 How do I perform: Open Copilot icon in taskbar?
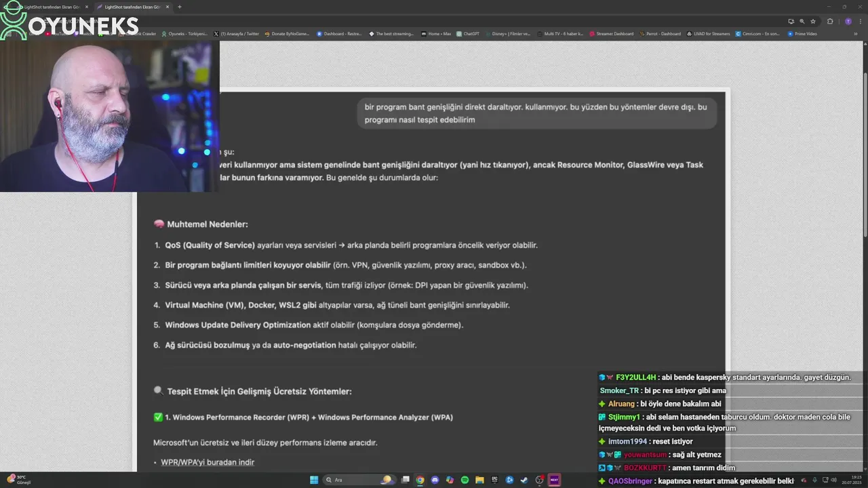pyautogui.click(x=450, y=480)
